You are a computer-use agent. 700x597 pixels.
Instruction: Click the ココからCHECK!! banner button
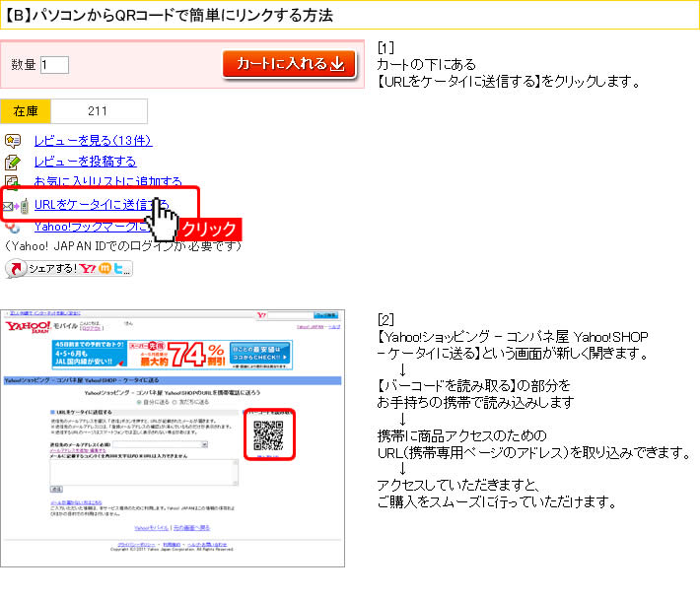coord(259,354)
